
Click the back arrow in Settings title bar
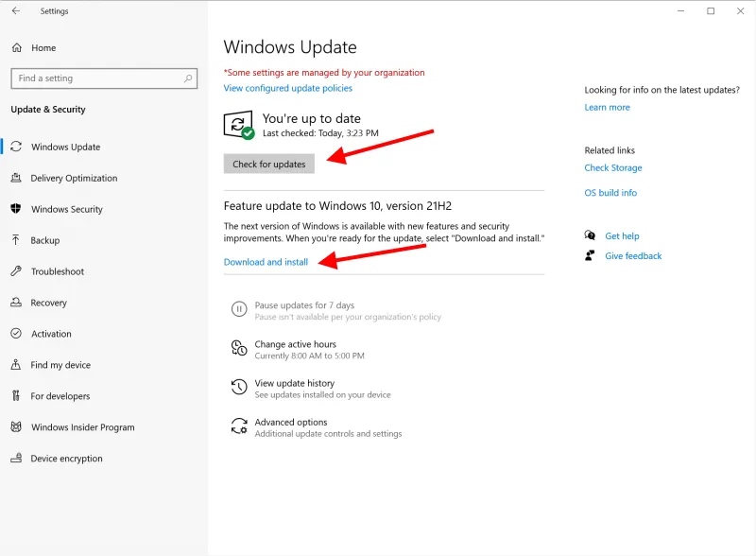point(16,10)
